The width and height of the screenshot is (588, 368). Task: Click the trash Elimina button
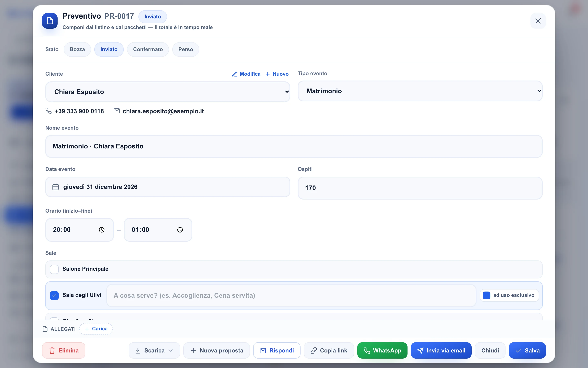click(64, 350)
